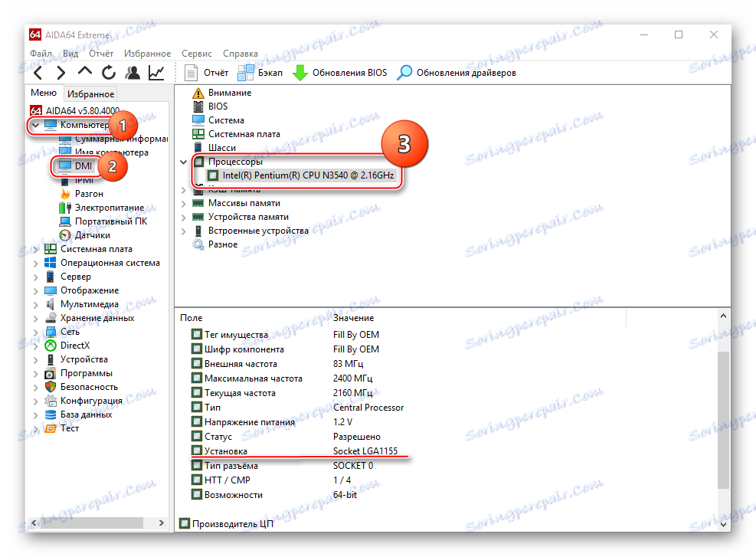The width and height of the screenshot is (756, 557).
Task: Expand the Мультимедиа tree node
Action: pos(36,305)
